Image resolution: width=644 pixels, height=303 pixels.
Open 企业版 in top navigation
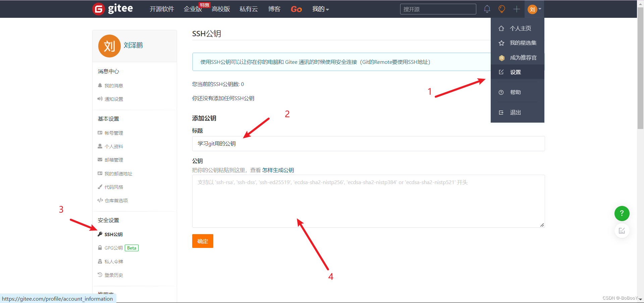click(x=193, y=9)
